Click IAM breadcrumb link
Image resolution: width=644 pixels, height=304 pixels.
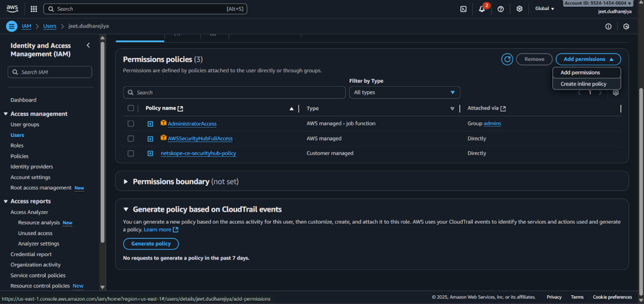(x=26, y=26)
